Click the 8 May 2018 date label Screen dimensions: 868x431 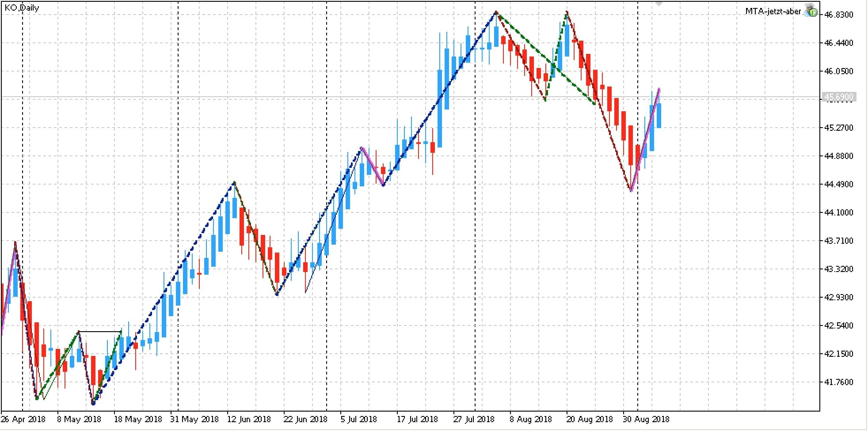pos(79,419)
